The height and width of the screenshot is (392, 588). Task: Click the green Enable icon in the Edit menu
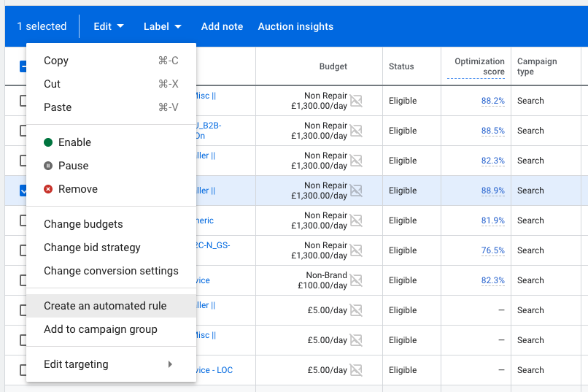pyautogui.click(x=48, y=142)
